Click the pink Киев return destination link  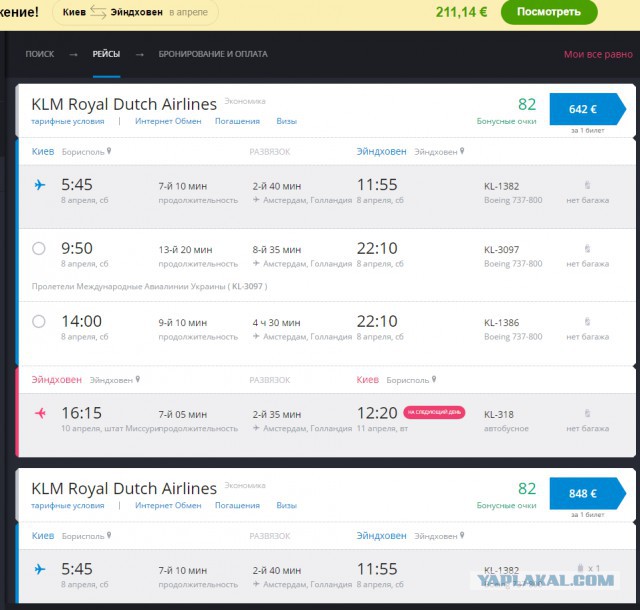[367, 380]
